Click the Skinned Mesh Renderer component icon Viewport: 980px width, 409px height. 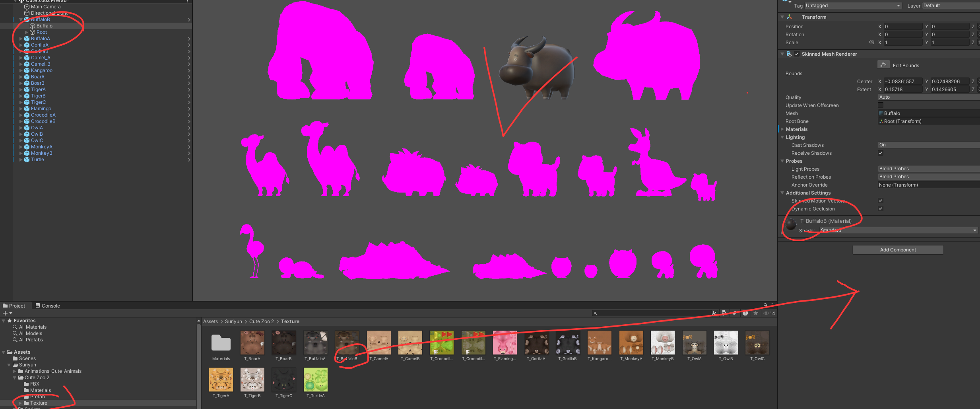pyautogui.click(x=789, y=54)
